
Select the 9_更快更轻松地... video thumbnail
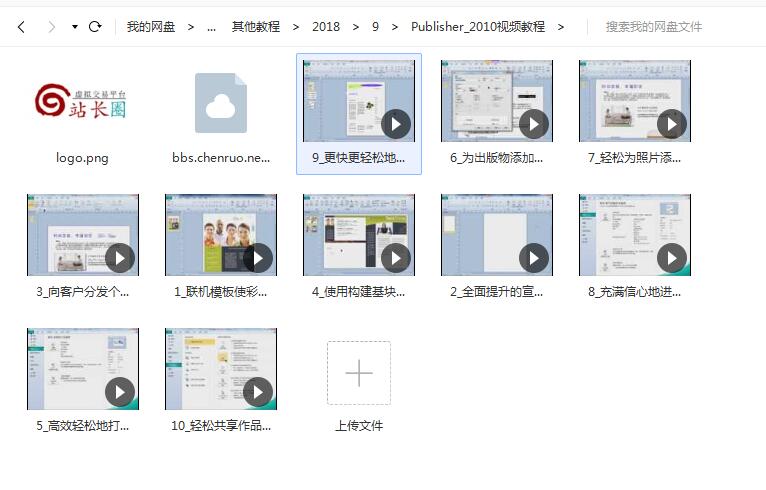click(359, 101)
